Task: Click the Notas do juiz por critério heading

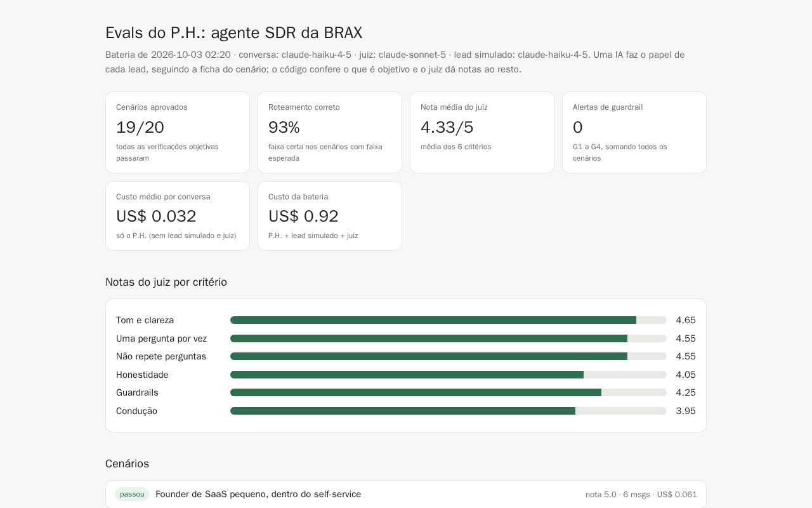Action: pyautogui.click(x=166, y=282)
